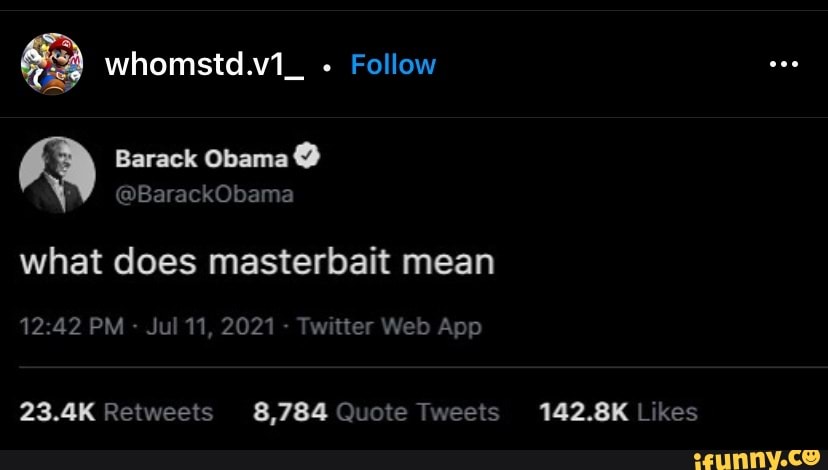Click the Barack Obama display name
Image resolution: width=828 pixels, height=470 pixels.
coord(202,159)
